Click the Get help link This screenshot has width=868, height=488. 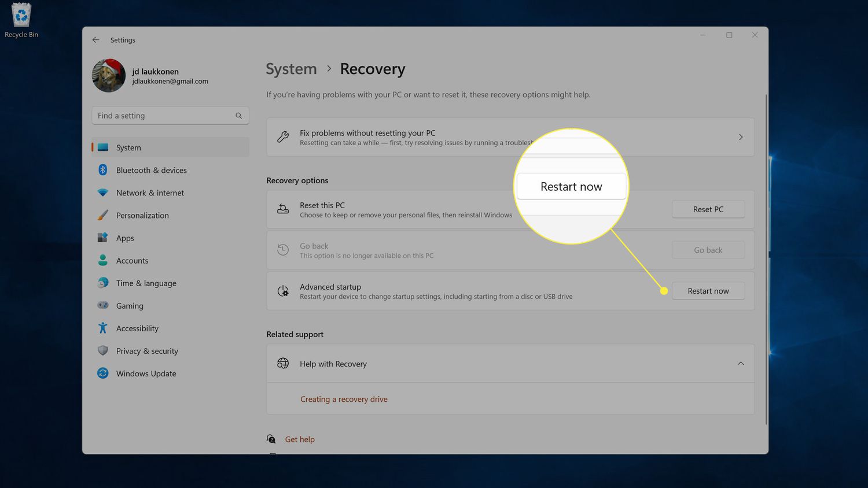click(x=300, y=439)
